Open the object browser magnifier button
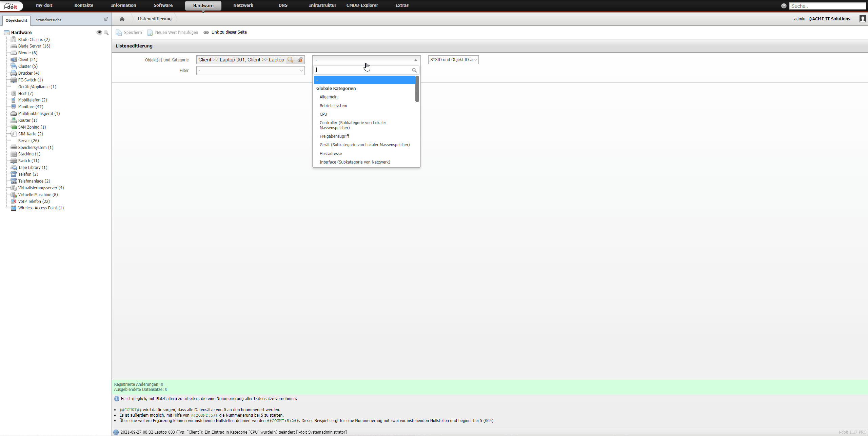This screenshot has width=868, height=436. pyautogui.click(x=290, y=60)
